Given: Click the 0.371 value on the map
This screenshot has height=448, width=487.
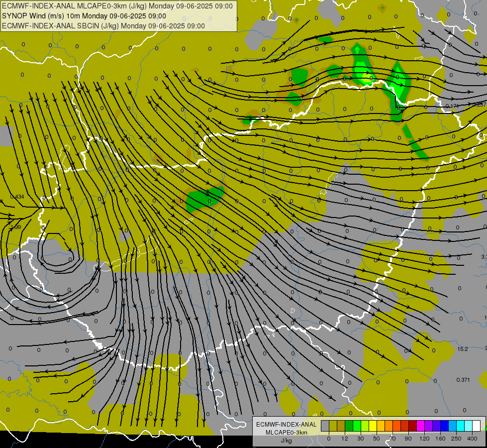Looking at the screenshot, I should click(463, 380).
